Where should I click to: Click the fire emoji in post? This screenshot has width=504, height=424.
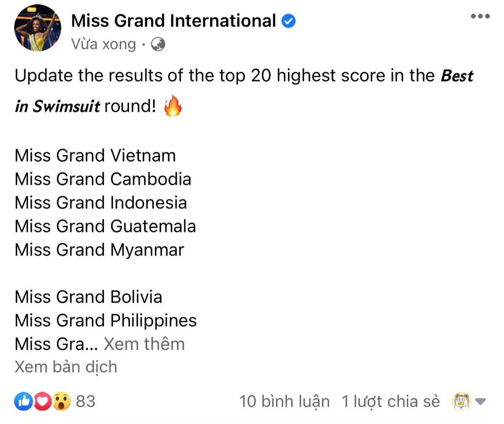[172, 106]
